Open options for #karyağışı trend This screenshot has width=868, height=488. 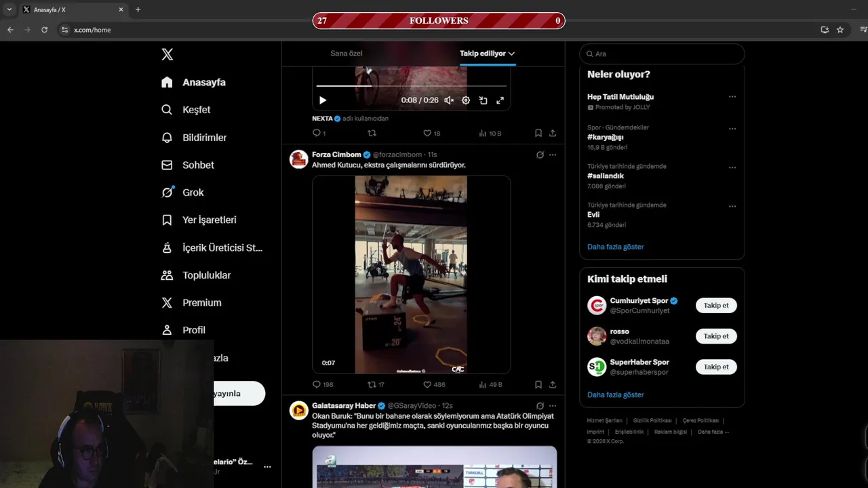732,129
